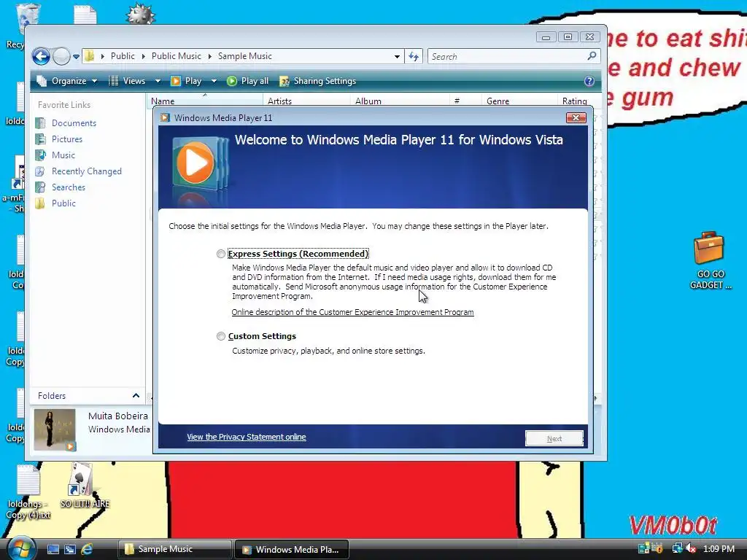This screenshot has width=747, height=560.
Task: Click the Organize icon in toolbar
Action: [42, 81]
